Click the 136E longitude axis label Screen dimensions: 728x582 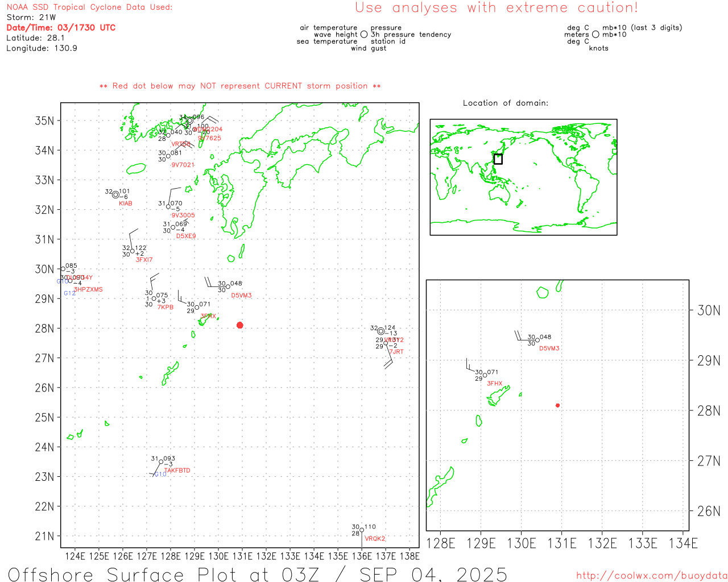click(362, 556)
